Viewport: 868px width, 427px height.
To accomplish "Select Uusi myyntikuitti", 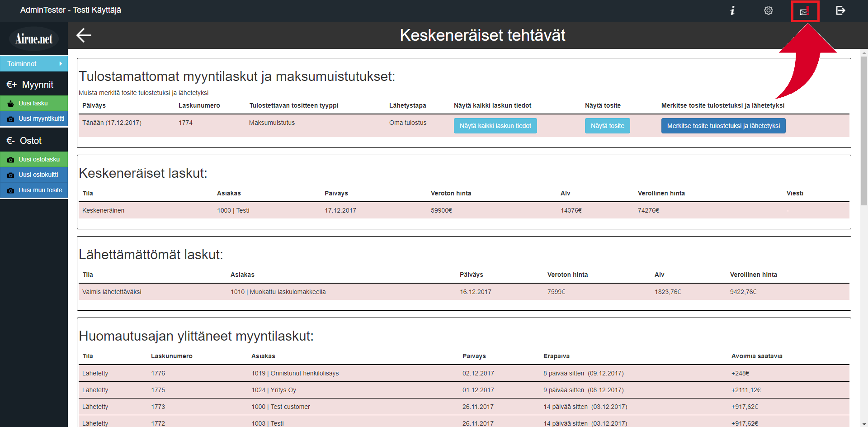I will point(34,119).
